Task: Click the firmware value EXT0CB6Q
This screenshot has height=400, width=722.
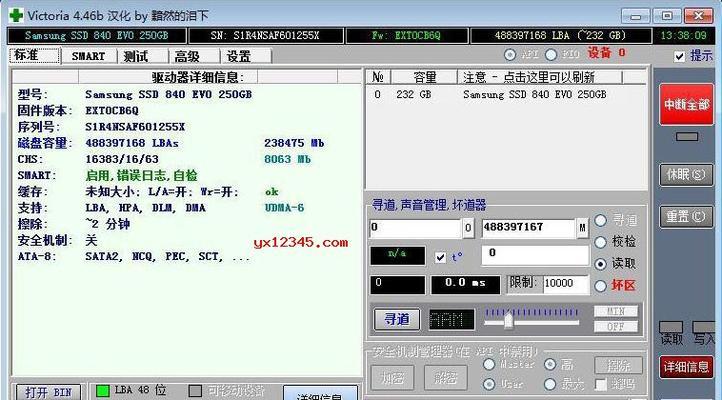Action: tap(112, 111)
